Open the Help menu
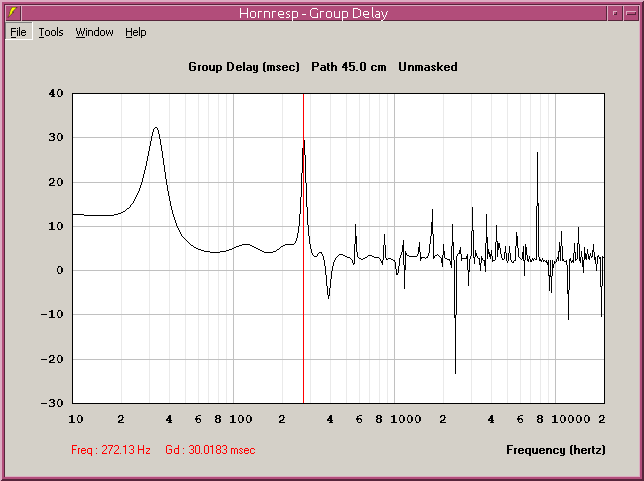Image resolution: width=644 pixels, height=481 pixels. (x=136, y=32)
